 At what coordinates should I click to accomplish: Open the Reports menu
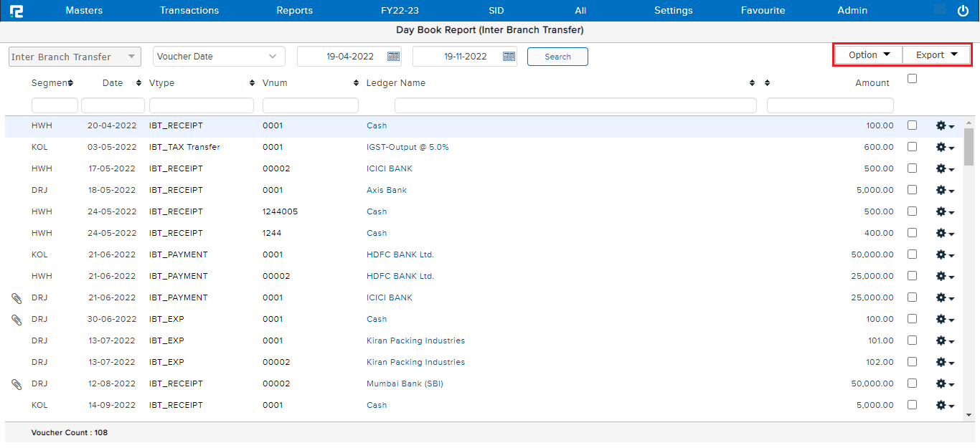pyautogui.click(x=294, y=10)
